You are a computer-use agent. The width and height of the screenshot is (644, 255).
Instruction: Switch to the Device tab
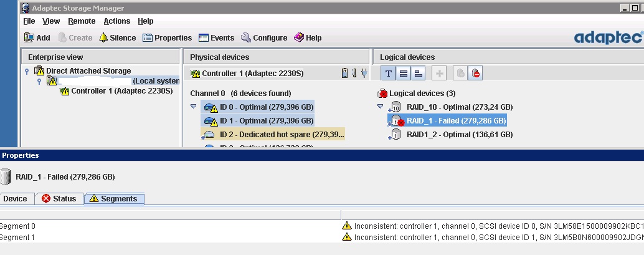pos(15,199)
